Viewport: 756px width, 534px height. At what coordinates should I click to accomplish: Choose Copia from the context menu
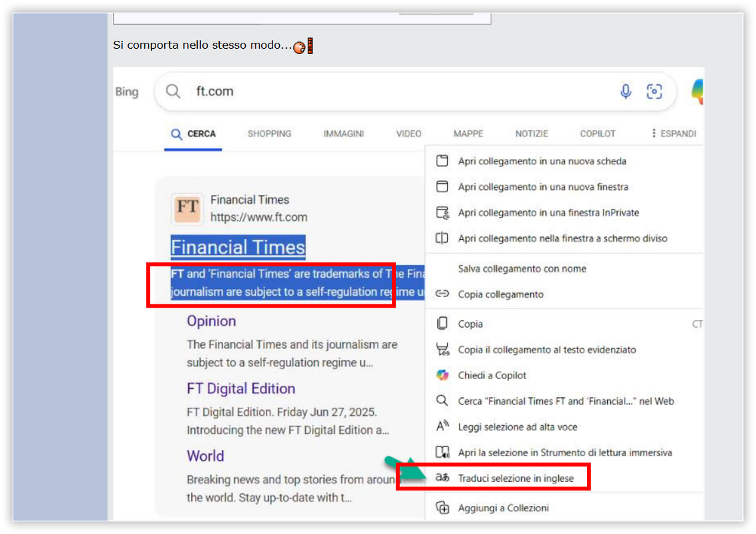coord(564,324)
